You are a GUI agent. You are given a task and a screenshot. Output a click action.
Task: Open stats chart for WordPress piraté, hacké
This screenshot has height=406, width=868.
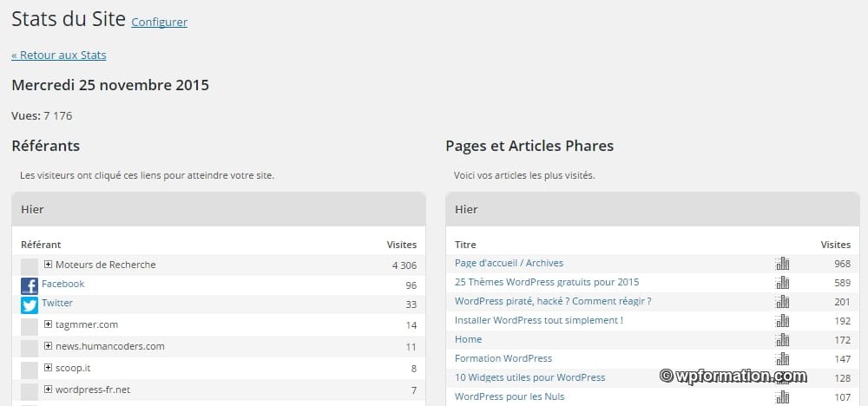click(x=783, y=301)
